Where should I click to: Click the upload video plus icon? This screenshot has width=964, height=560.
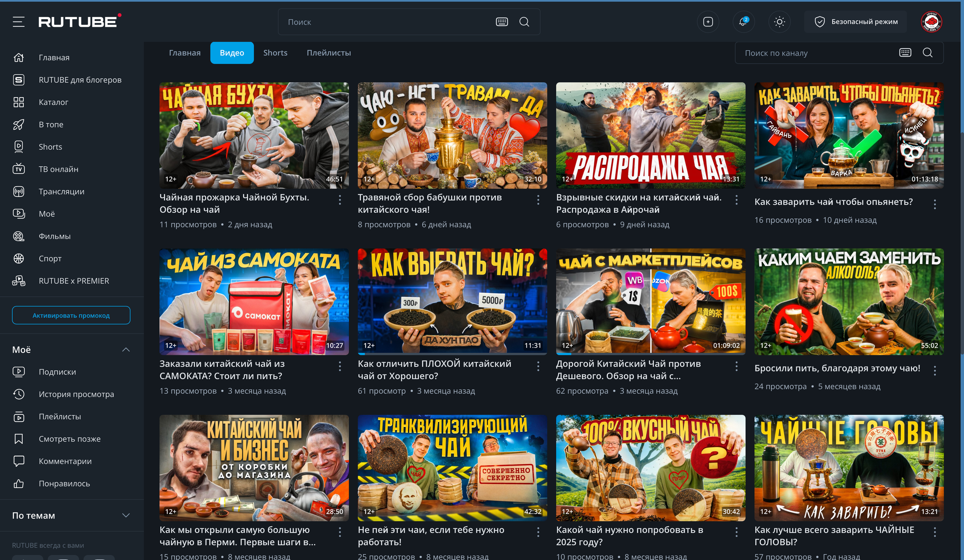tap(708, 22)
